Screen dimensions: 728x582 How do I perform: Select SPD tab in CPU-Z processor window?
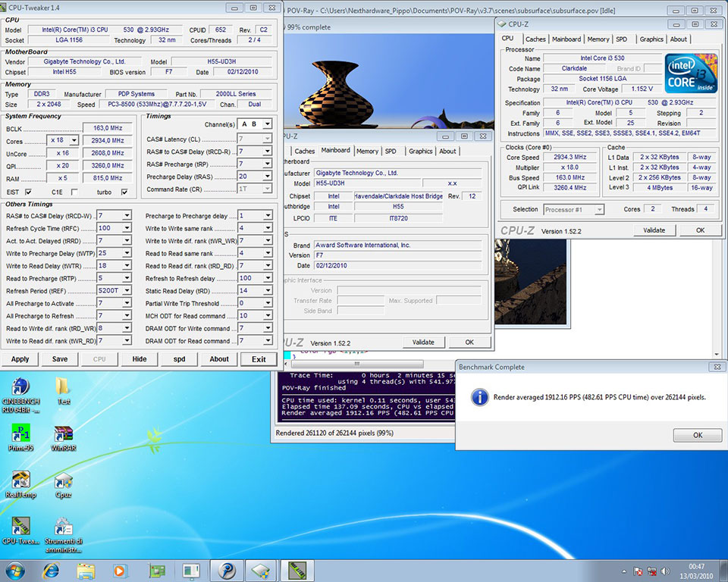[x=621, y=39]
